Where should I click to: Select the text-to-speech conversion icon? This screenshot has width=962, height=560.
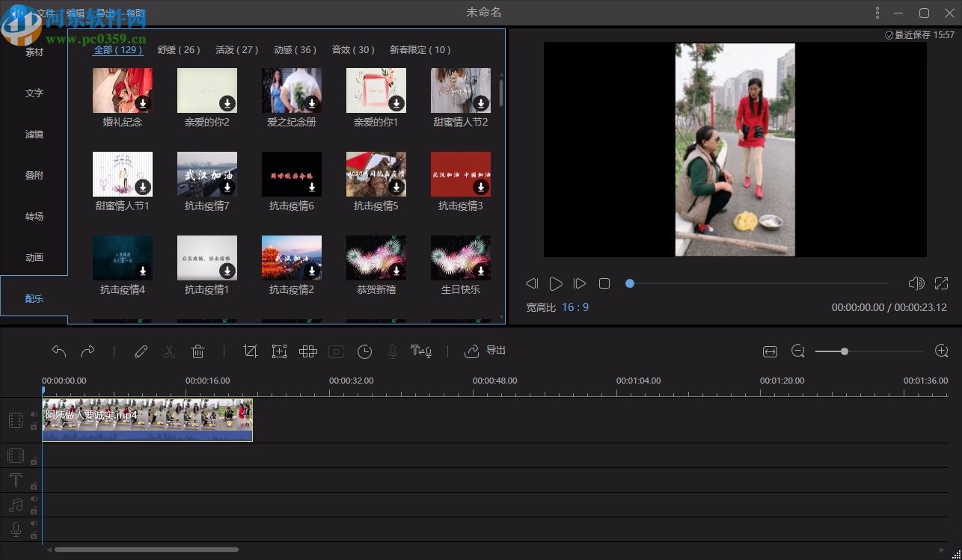tap(421, 351)
